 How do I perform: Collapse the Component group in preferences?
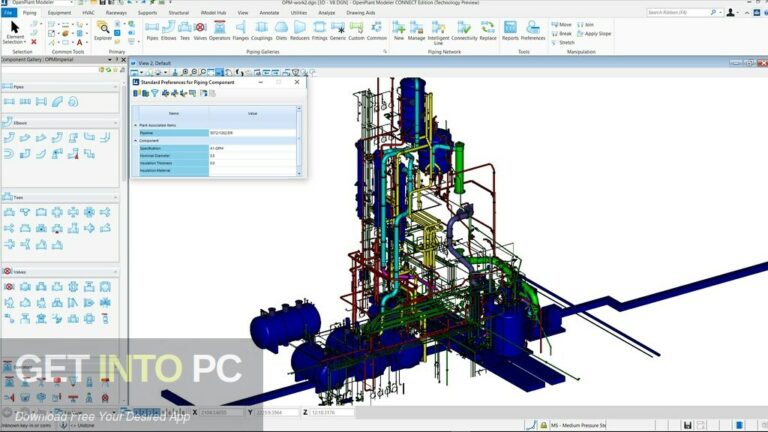pos(136,141)
